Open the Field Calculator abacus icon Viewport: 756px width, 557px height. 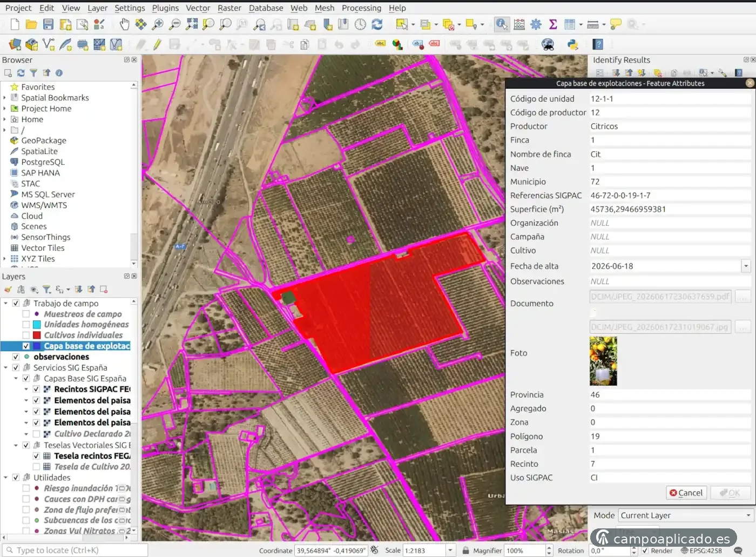coord(519,24)
